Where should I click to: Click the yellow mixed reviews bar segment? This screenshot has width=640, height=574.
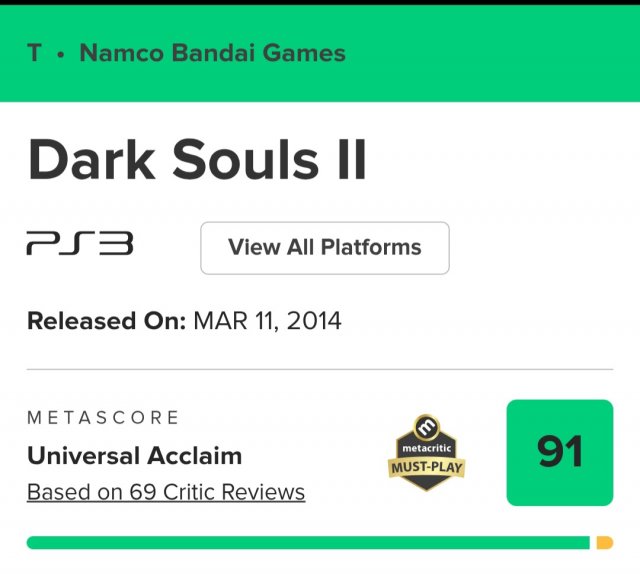[x=604, y=542]
